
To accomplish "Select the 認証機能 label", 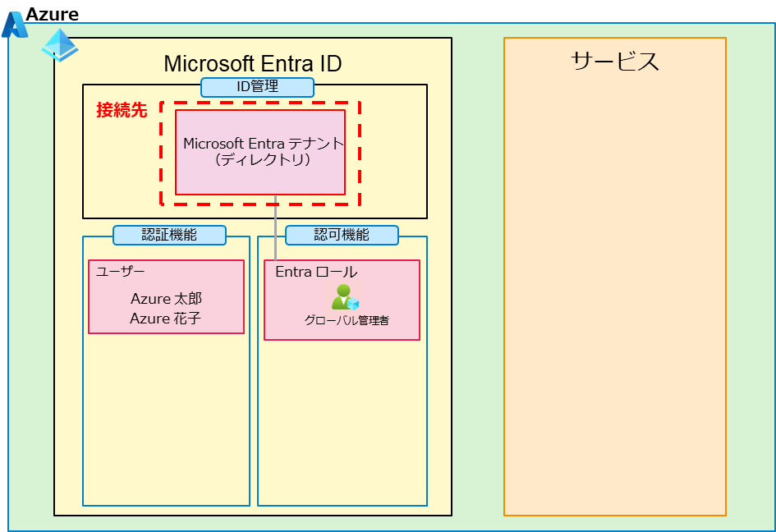I will pyautogui.click(x=169, y=235).
